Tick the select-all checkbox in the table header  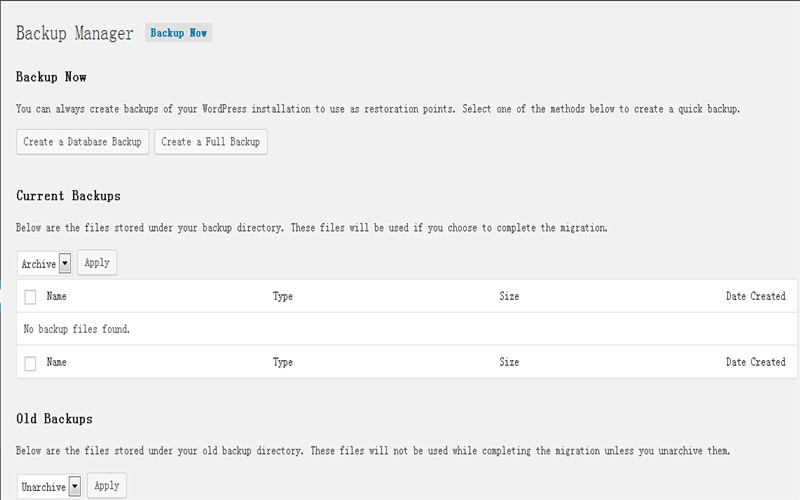30,297
